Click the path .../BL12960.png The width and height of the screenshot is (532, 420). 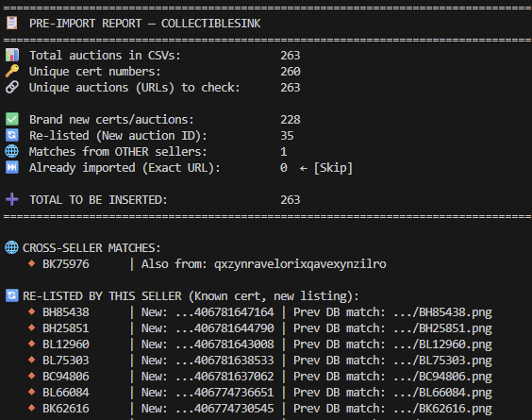tap(442, 344)
